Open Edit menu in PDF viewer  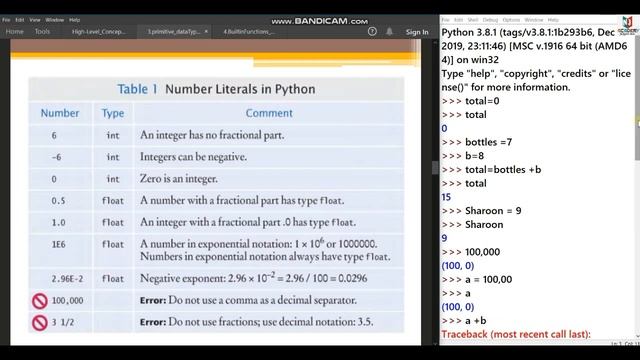tap(20, 20)
